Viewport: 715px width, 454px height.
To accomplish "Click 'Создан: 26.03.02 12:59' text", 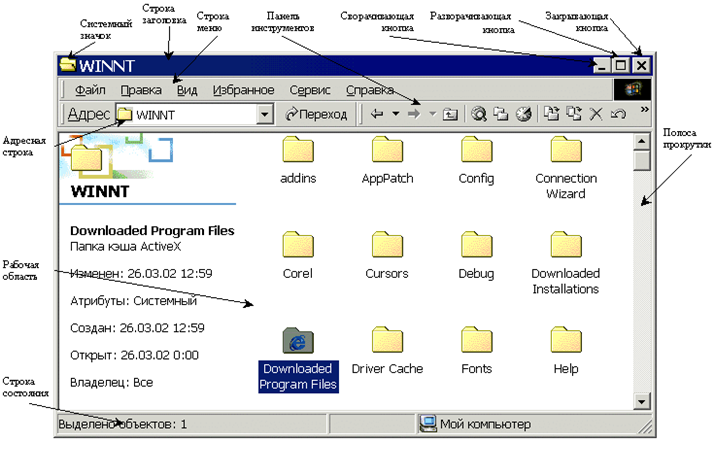I will pyautogui.click(x=137, y=328).
